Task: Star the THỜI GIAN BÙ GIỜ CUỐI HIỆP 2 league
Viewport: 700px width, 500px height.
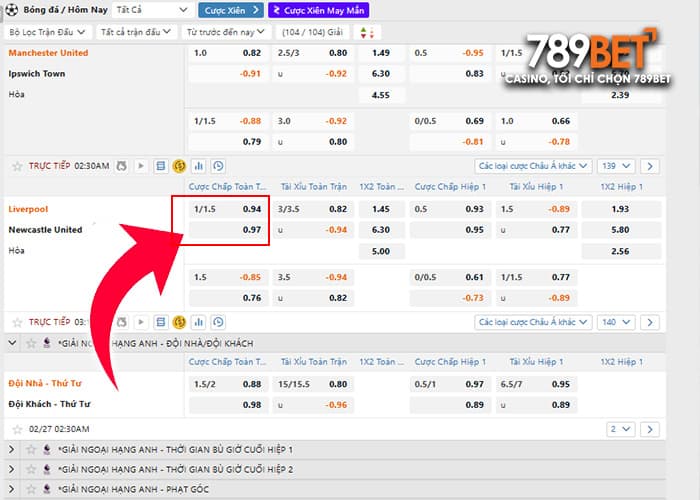Action: tap(31, 469)
